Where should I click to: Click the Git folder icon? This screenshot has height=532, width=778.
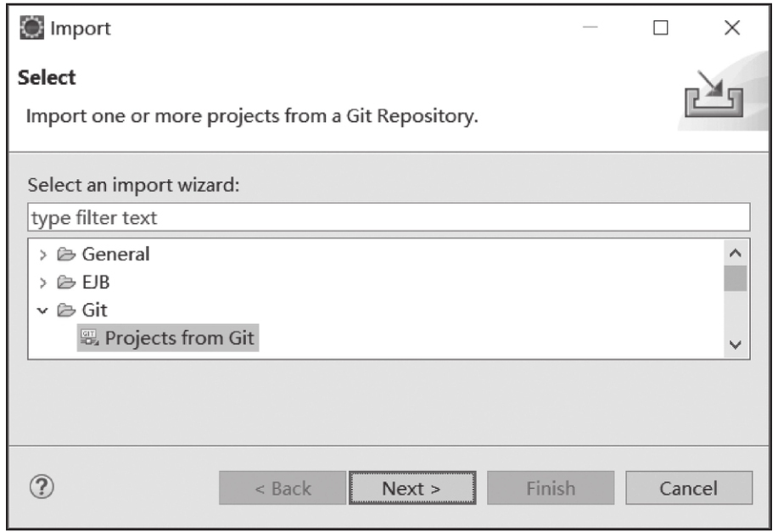66,311
